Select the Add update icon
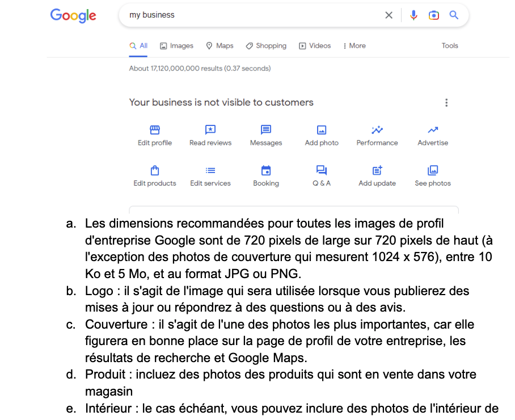Image resolution: width=515 pixels, height=420 pixels. [377, 170]
